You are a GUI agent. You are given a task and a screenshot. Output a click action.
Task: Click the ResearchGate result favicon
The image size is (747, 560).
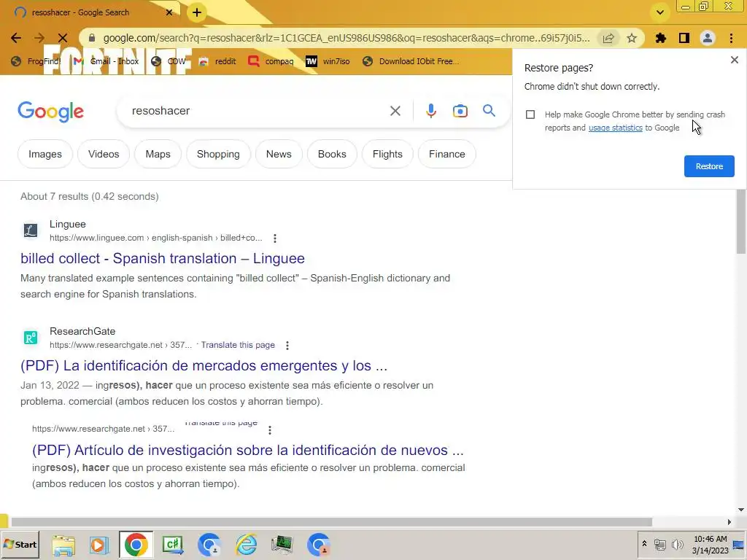pyautogui.click(x=31, y=338)
